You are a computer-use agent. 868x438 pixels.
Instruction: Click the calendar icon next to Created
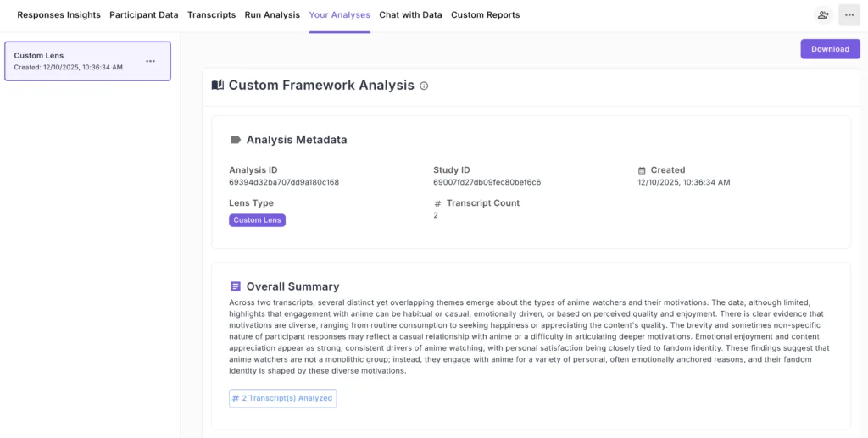coord(642,170)
